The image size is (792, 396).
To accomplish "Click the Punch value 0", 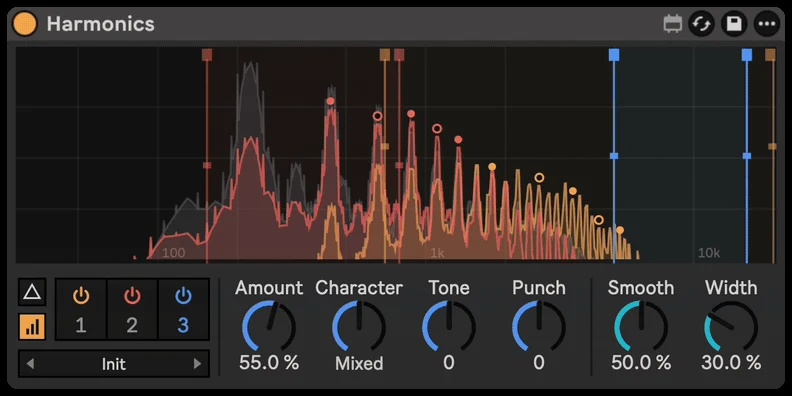I will (x=539, y=363).
